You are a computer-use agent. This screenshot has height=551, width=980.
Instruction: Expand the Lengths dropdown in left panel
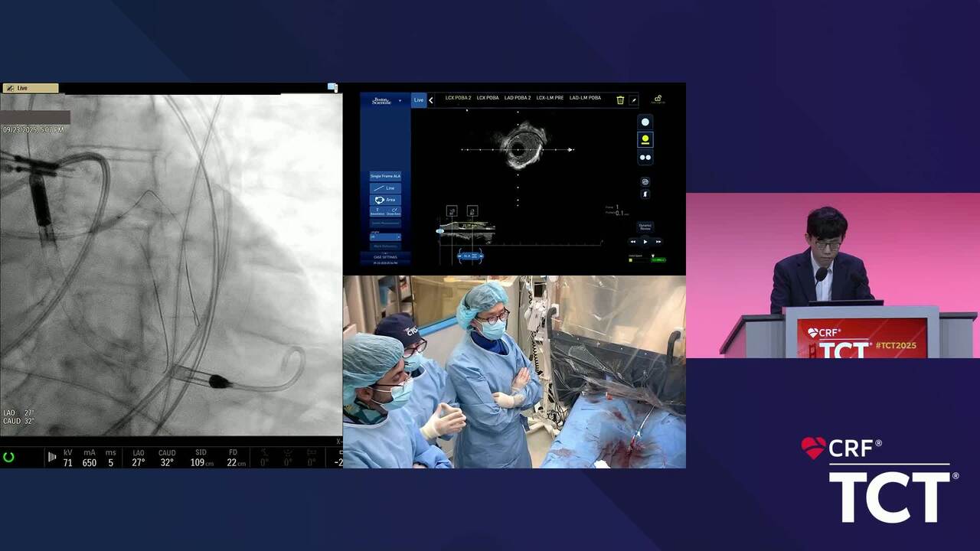coord(385,237)
